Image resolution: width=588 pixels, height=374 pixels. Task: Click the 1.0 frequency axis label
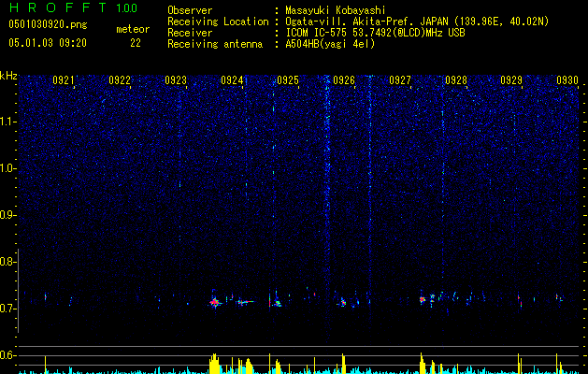click(7, 168)
